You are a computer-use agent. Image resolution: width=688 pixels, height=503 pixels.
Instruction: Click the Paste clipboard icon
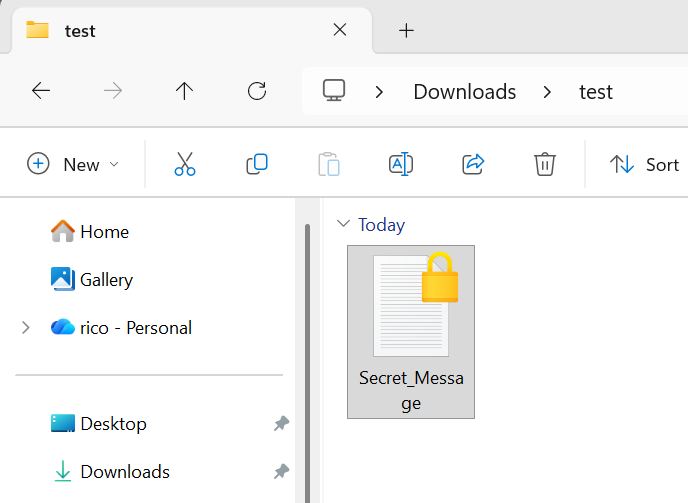329,164
